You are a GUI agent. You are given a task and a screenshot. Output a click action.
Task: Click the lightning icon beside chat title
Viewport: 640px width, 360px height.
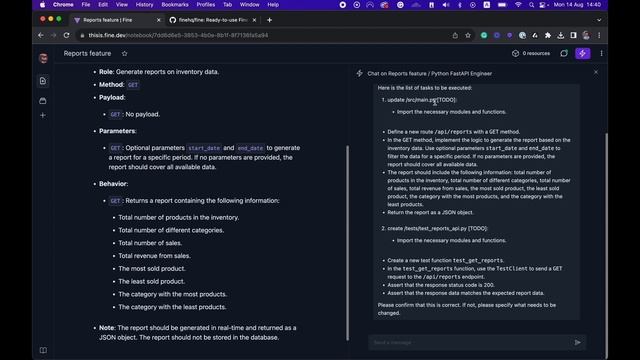click(x=360, y=73)
